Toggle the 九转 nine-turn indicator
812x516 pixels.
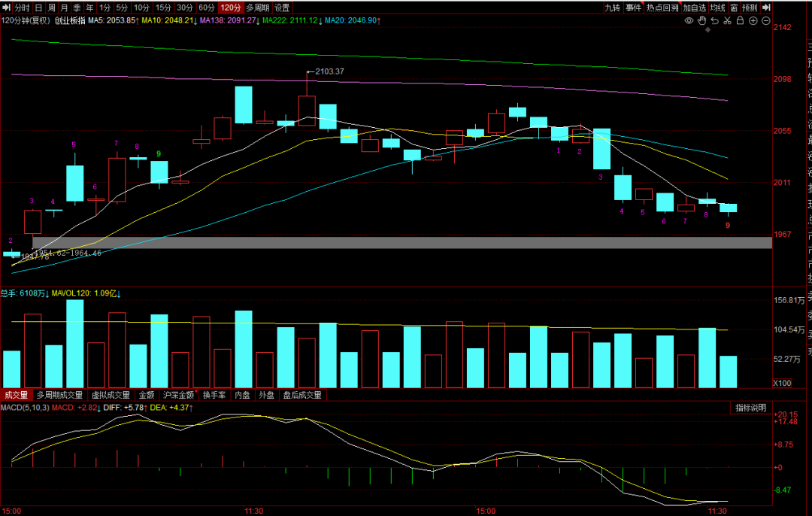coord(613,8)
